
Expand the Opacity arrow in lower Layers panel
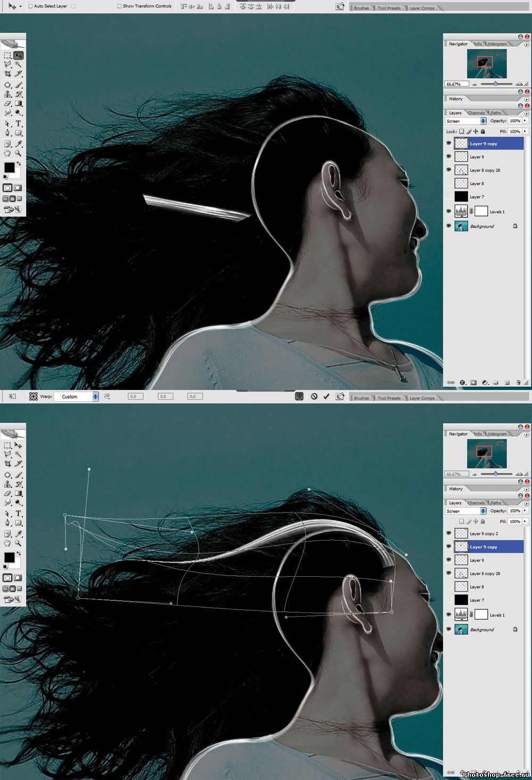[x=525, y=511]
